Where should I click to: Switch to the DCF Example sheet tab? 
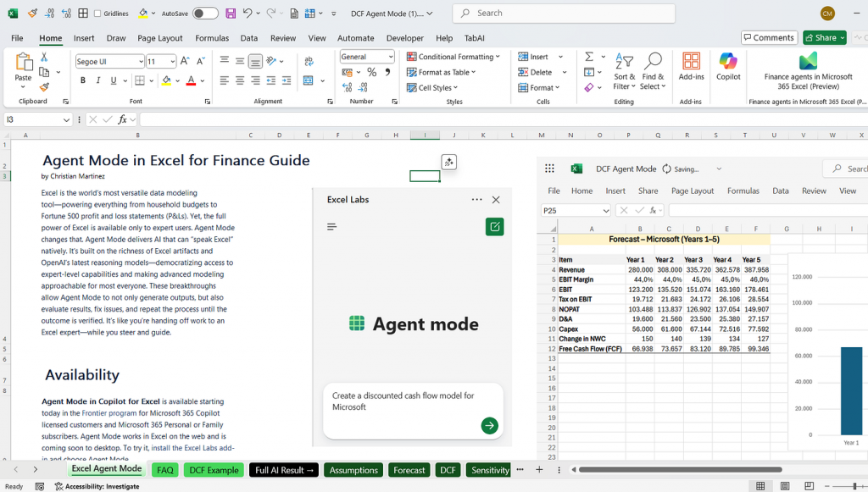tap(214, 470)
